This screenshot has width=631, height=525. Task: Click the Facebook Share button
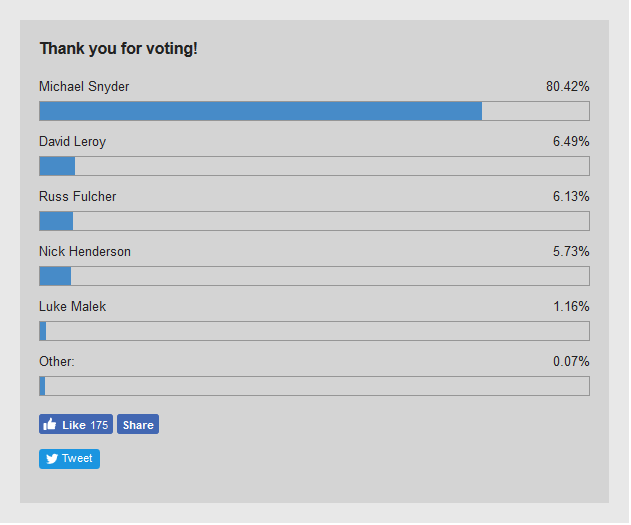pyautogui.click(x=138, y=424)
